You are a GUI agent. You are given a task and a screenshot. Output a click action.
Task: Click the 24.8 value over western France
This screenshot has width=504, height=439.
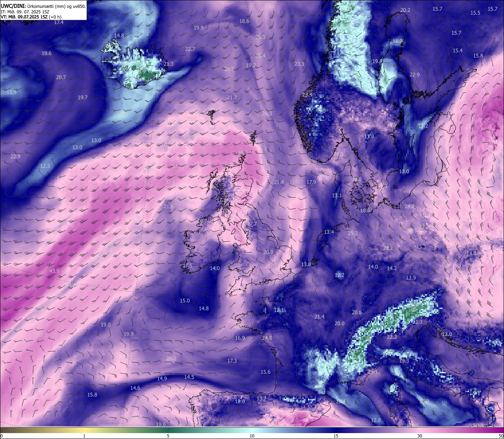click(x=267, y=338)
